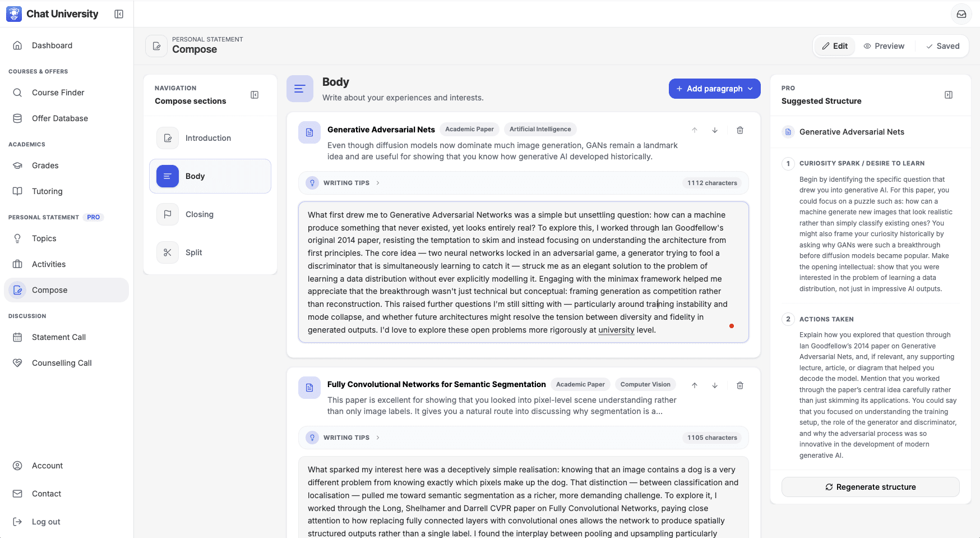Collapse the Suggested Structure panel
Screen dimensions: 980x538
click(x=949, y=95)
